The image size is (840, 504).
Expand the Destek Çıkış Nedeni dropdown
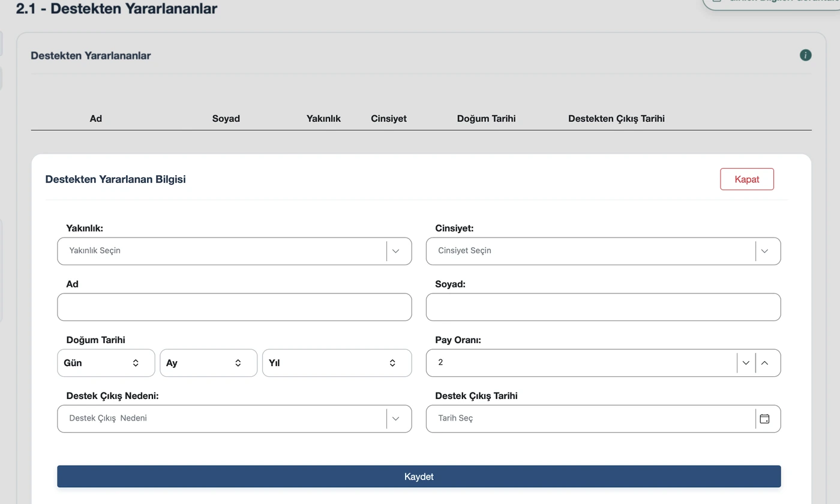[235, 419]
